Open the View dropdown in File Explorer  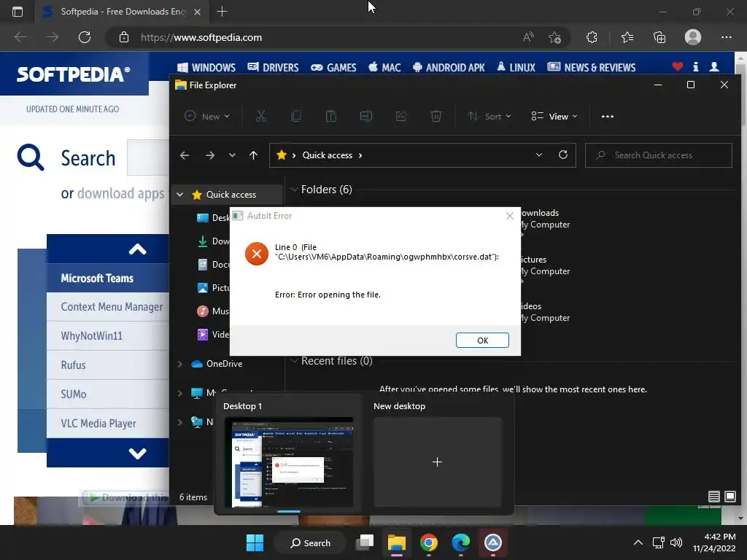coord(554,116)
